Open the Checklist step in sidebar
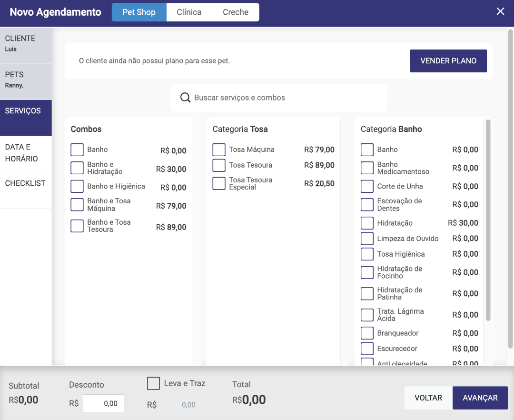Image resolution: width=514 pixels, height=420 pixels. tap(26, 183)
